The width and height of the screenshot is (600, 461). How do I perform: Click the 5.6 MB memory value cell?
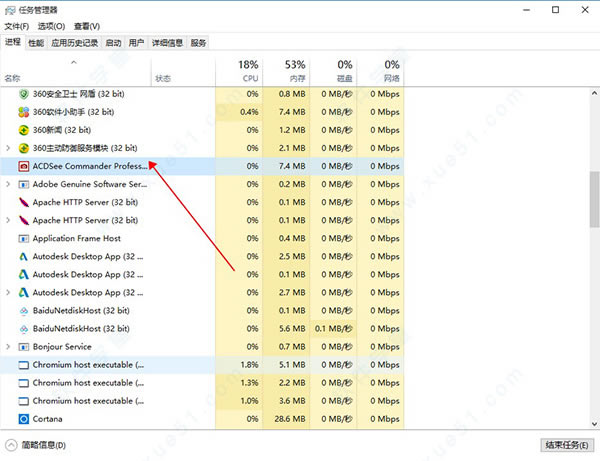pos(292,329)
